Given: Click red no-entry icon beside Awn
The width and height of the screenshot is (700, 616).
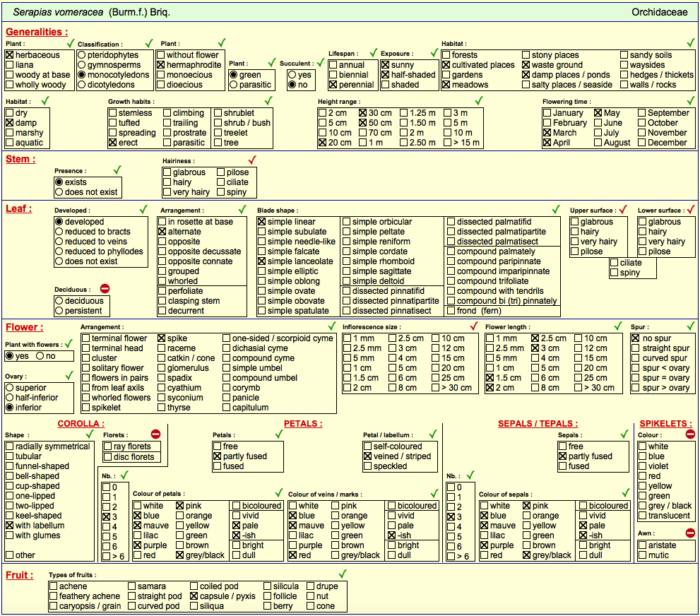Looking at the screenshot, I should click(690, 533).
